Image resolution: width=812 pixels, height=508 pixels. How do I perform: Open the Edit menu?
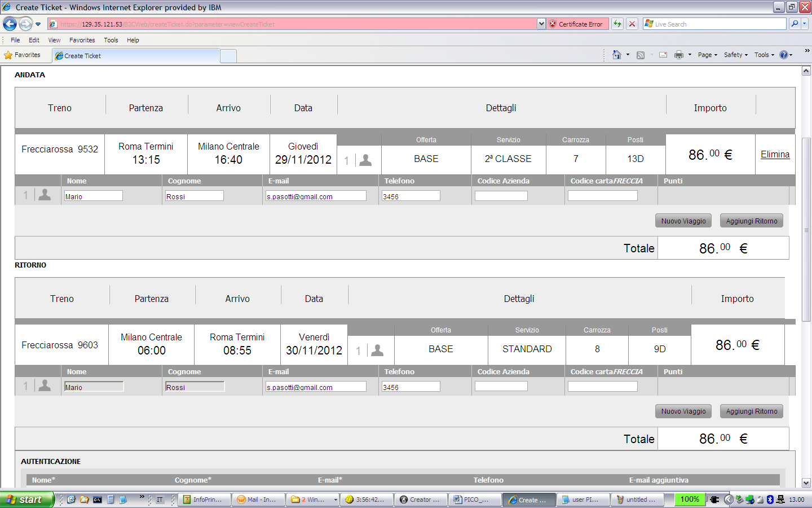click(34, 40)
